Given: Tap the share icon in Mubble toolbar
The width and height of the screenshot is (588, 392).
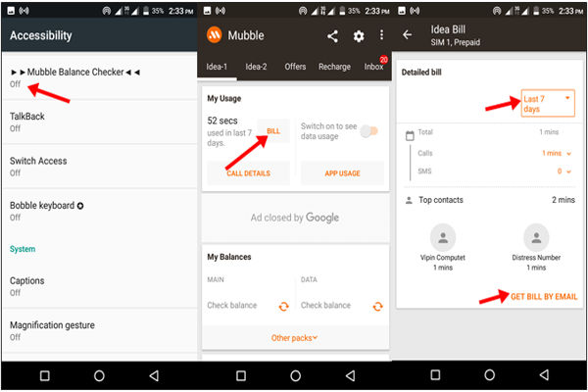Looking at the screenshot, I should click(x=332, y=36).
